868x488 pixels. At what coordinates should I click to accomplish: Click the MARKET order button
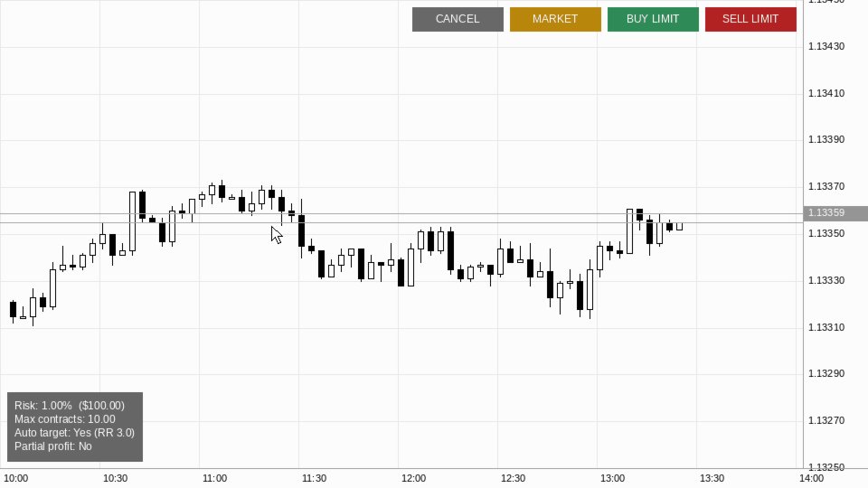[555, 19]
